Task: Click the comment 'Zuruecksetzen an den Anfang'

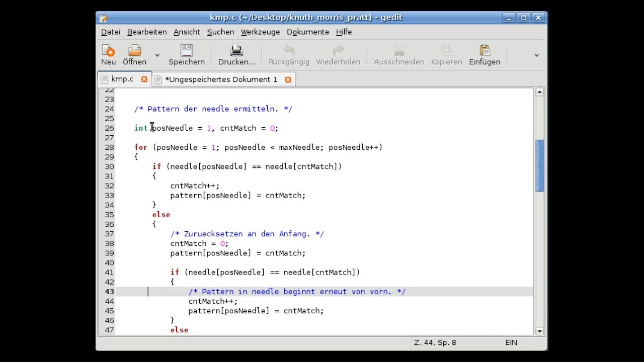Action: pyautogui.click(x=247, y=234)
